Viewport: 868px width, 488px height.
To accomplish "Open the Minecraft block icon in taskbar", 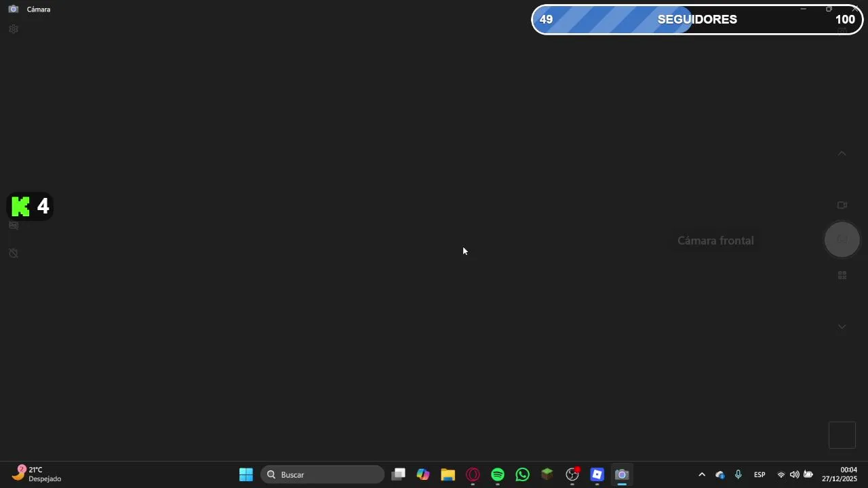I will point(547,474).
